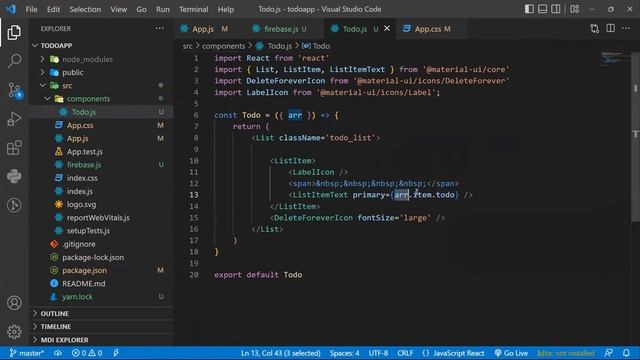Open the View menu
Image resolution: width=640 pixels, height=360 pixels.
(118, 9)
